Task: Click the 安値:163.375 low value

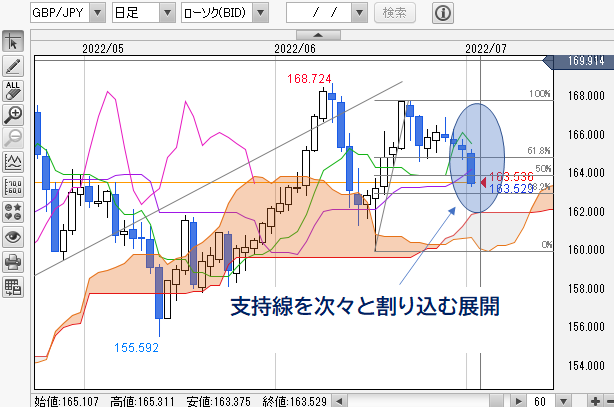Action: click(219, 402)
